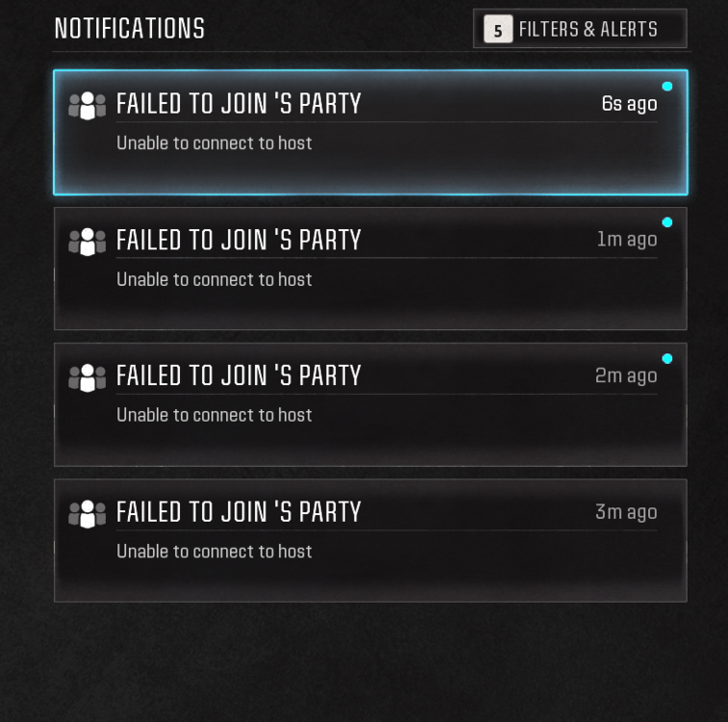Select the party icon on 6s ago notification
Viewport: 728px width, 722px height.
tap(87, 106)
